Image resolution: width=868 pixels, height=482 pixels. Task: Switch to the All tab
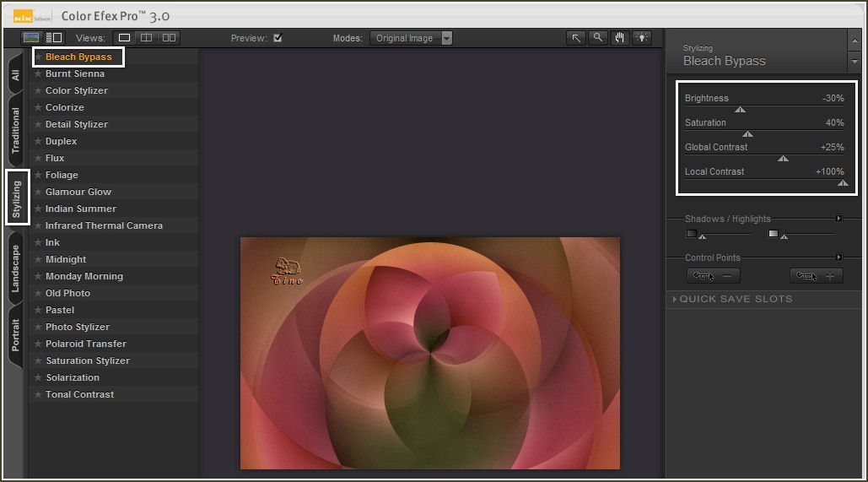tap(15, 75)
